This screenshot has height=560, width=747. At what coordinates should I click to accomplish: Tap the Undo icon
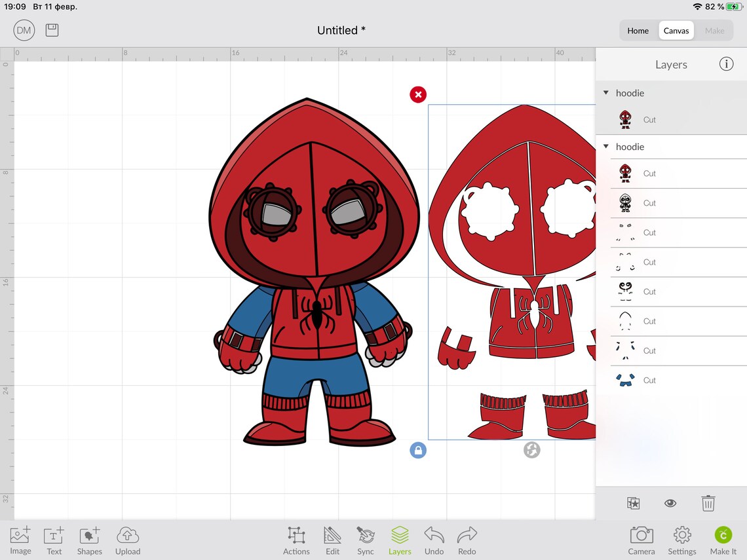click(433, 539)
